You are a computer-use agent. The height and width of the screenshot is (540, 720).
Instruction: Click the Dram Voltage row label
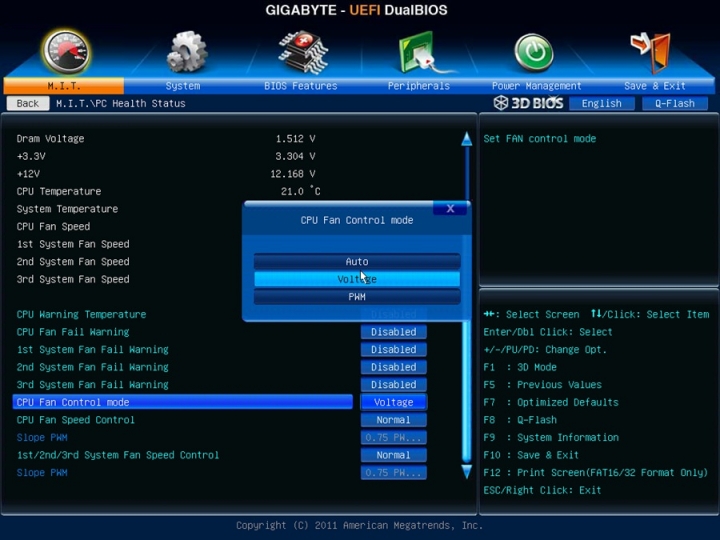(x=51, y=139)
